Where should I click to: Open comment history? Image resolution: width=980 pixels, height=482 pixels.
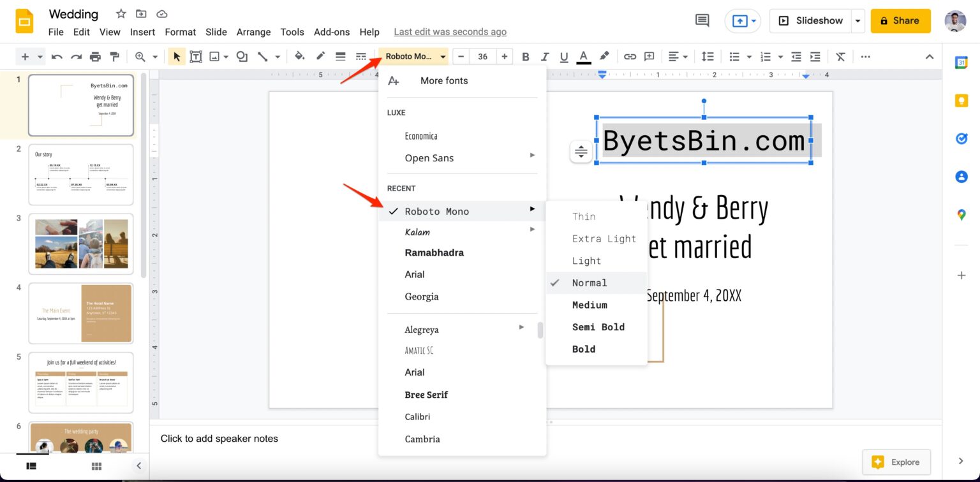[701, 20]
